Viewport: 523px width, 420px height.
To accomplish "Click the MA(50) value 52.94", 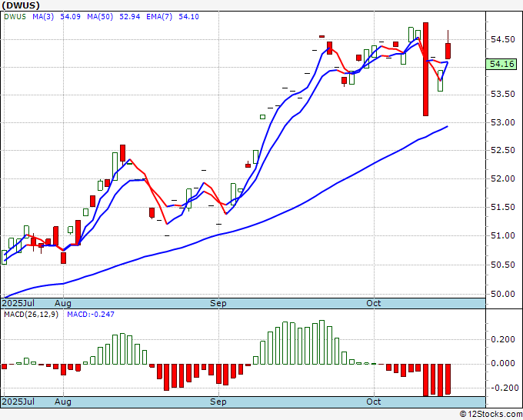I will (130, 17).
